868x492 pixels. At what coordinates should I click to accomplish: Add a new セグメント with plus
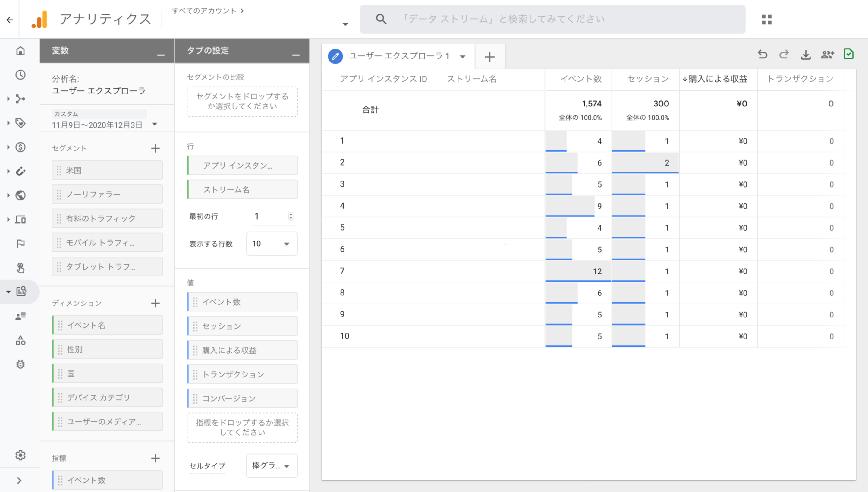pos(155,148)
